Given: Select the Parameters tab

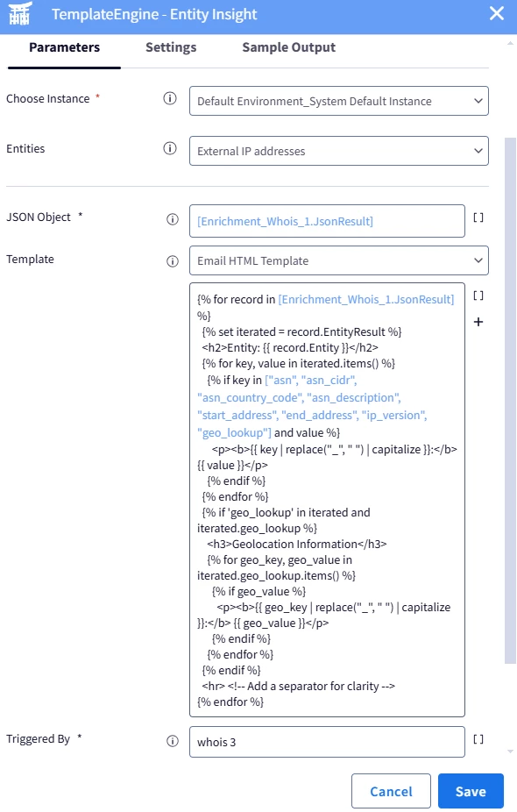Looking at the screenshot, I should 64,47.
